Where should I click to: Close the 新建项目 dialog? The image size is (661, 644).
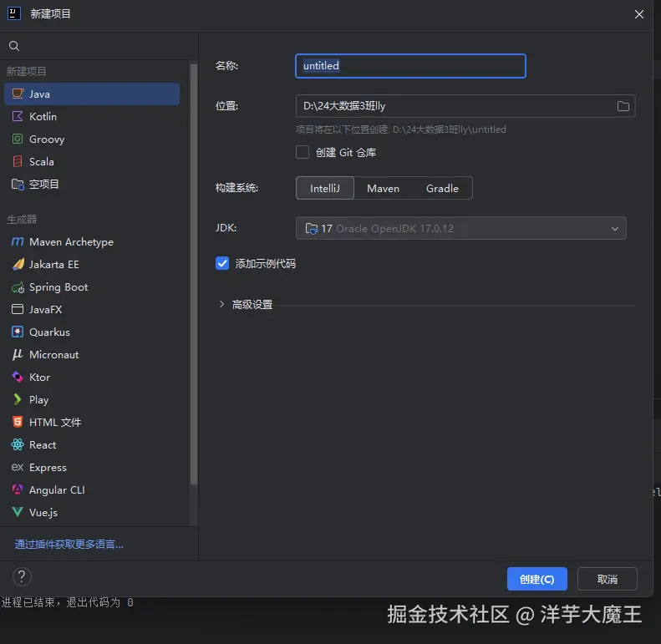[x=638, y=14]
